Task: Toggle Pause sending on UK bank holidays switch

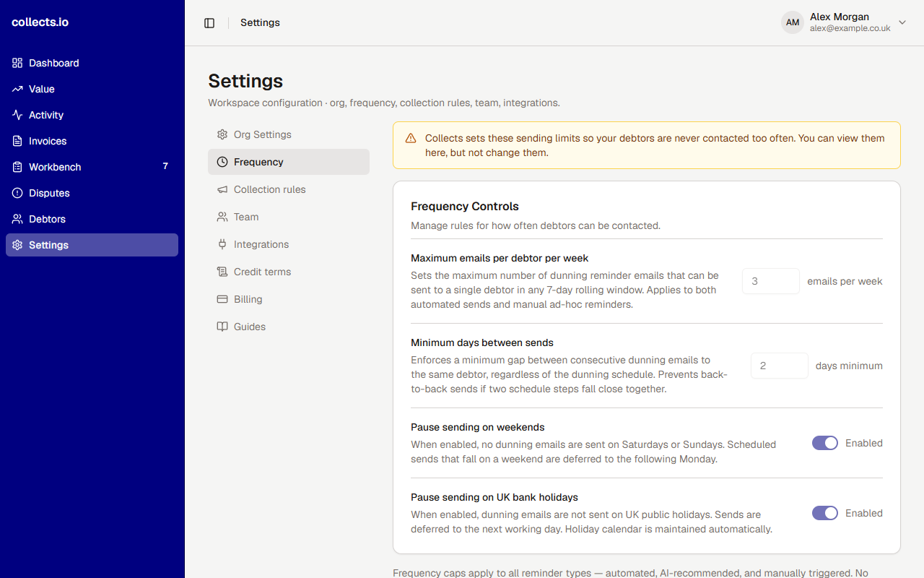Action: click(x=825, y=513)
